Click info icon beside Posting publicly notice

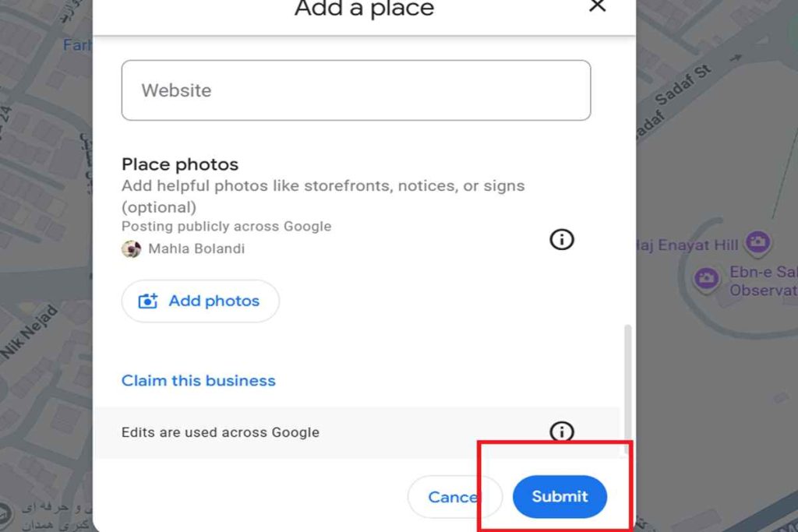pyautogui.click(x=561, y=239)
